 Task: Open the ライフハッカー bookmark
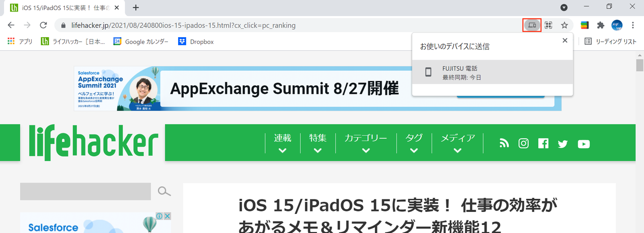73,42
